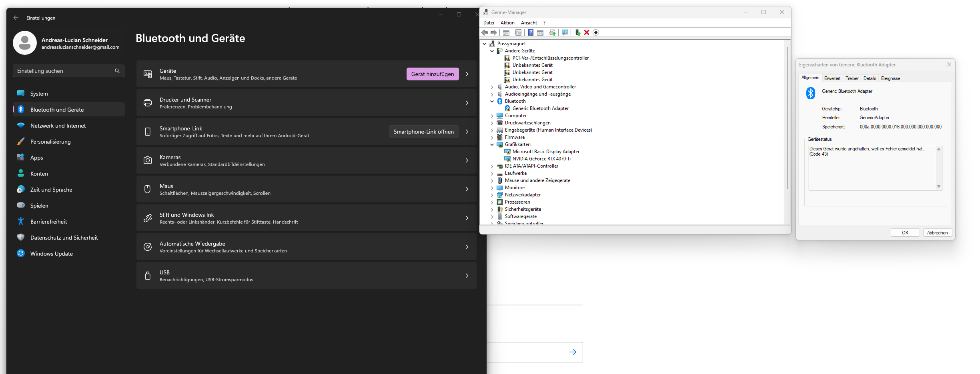Image resolution: width=980 pixels, height=374 pixels.
Task: Confirm with OK in the properties dialog
Action: pyautogui.click(x=905, y=233)
